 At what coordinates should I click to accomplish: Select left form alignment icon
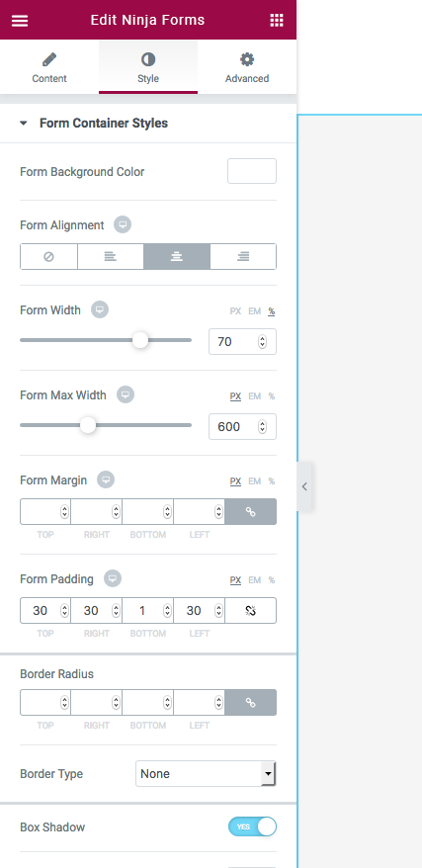click(111, 256)
